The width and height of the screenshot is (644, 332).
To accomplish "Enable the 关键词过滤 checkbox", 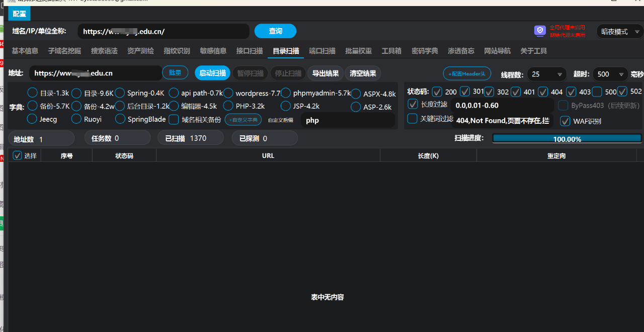I will point(413,119).
